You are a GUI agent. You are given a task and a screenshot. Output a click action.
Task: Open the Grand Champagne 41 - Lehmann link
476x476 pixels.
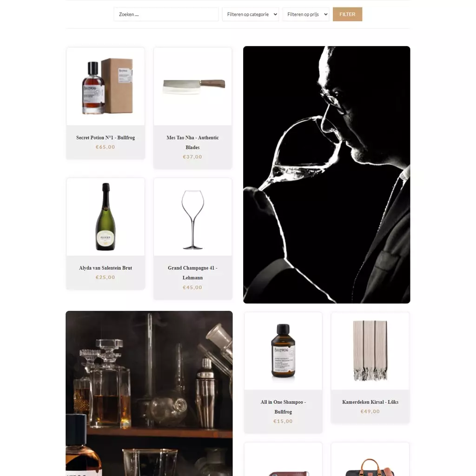pyautogui.click(x=192, y=272)
